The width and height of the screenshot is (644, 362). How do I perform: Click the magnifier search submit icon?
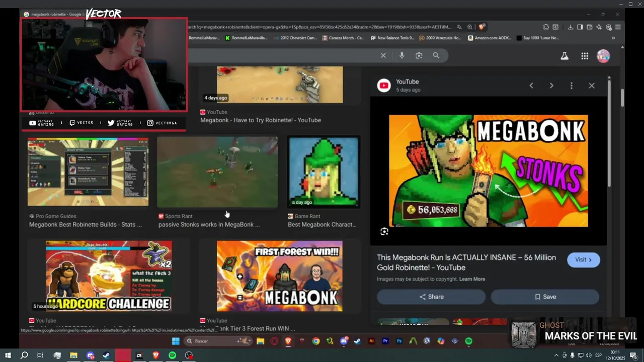436,56
